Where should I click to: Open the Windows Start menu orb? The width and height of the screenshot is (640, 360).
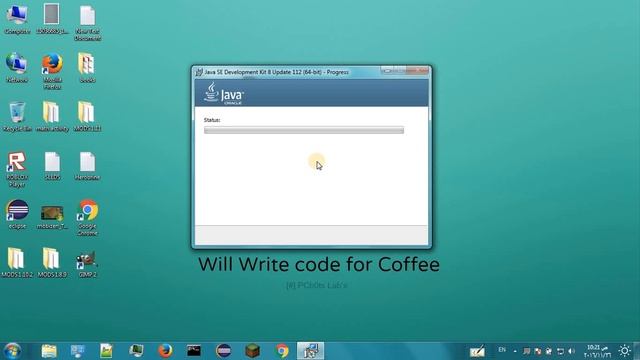point(12,351)
